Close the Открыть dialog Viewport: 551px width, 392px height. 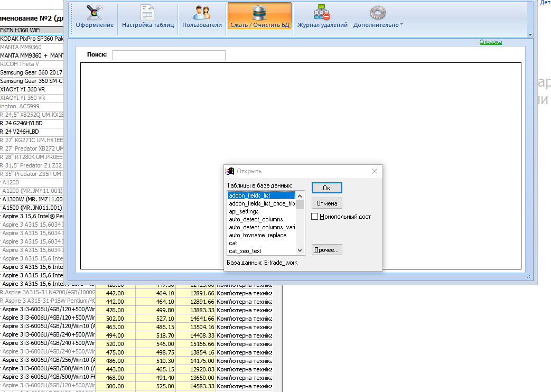coord(375,171)
